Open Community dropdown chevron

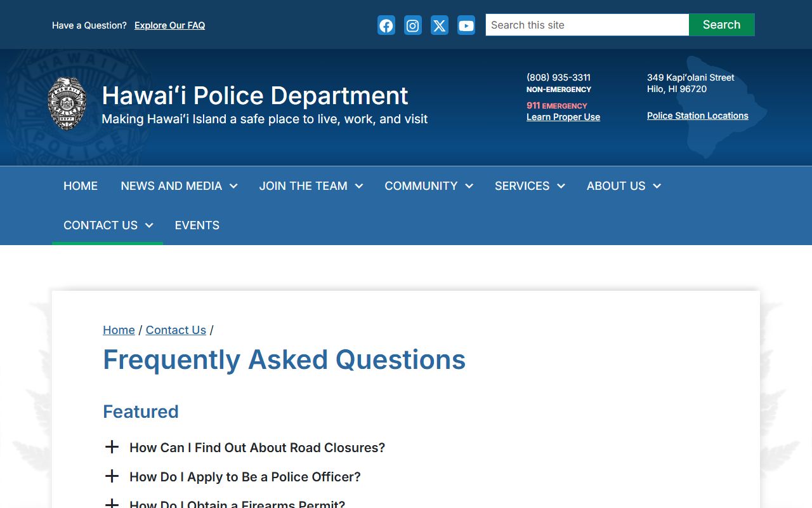469,186
